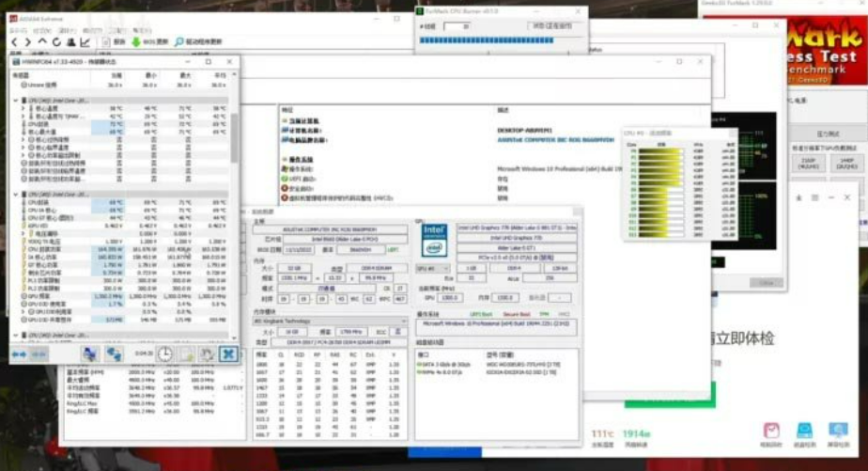Open the menu icon in the 立即体检 window title bar
The height and width of the screenshot is (471, 868).
(x=814, y=197)
